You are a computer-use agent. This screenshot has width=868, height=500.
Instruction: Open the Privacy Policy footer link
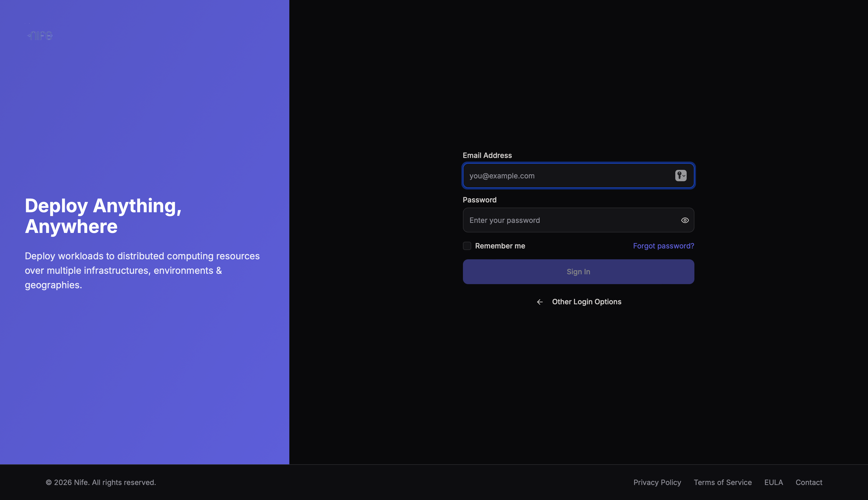(x=657, y=482)
